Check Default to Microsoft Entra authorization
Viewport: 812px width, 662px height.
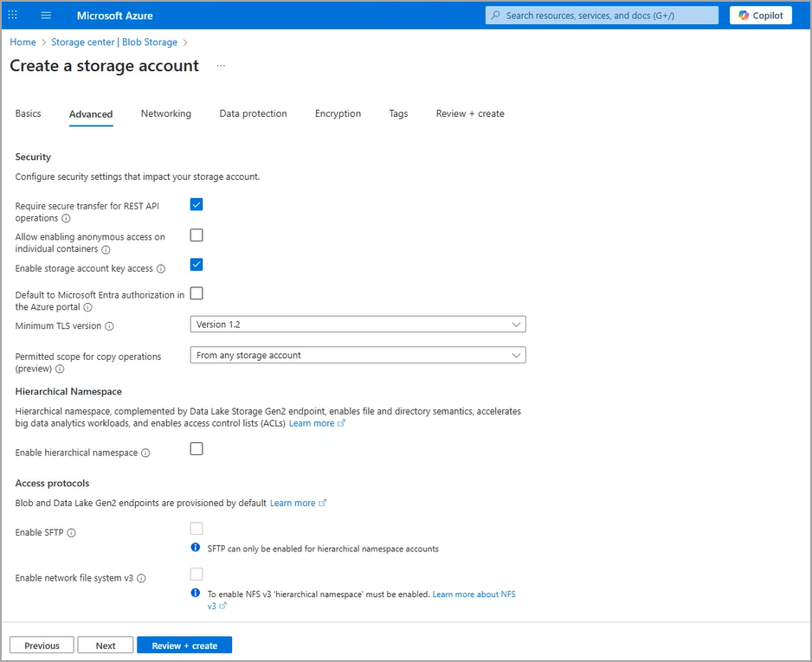(x=197, y=293)
